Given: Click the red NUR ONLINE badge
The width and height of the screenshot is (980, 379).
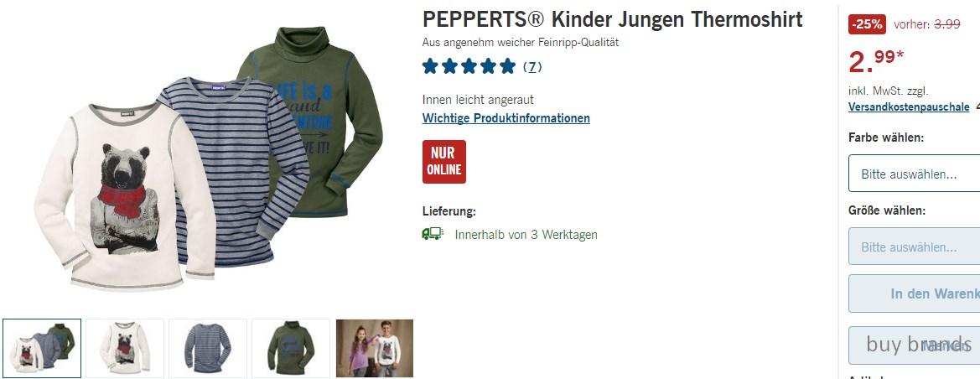Looking at the screenshot, I should click(x=443, y=161).
